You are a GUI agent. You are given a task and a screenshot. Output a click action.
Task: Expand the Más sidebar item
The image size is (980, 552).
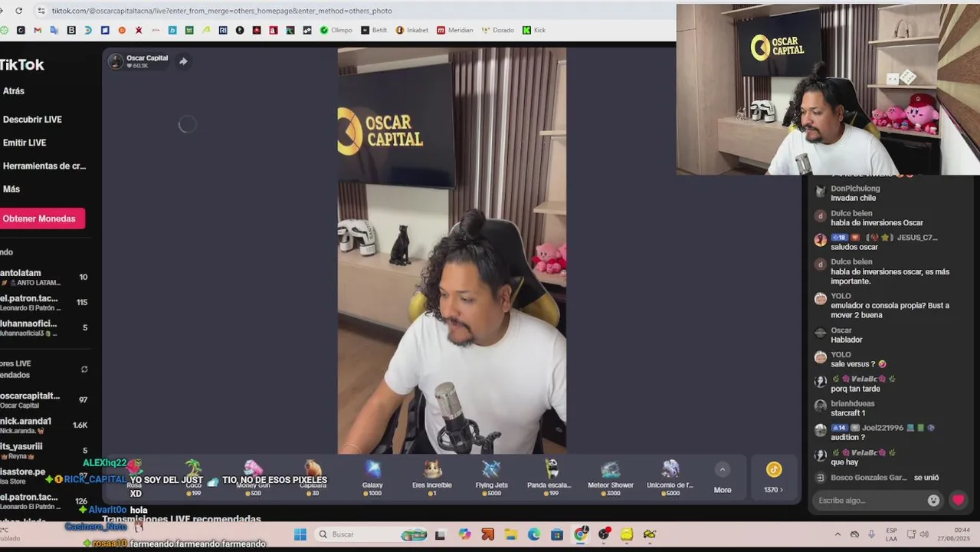[x=11, y=189]
